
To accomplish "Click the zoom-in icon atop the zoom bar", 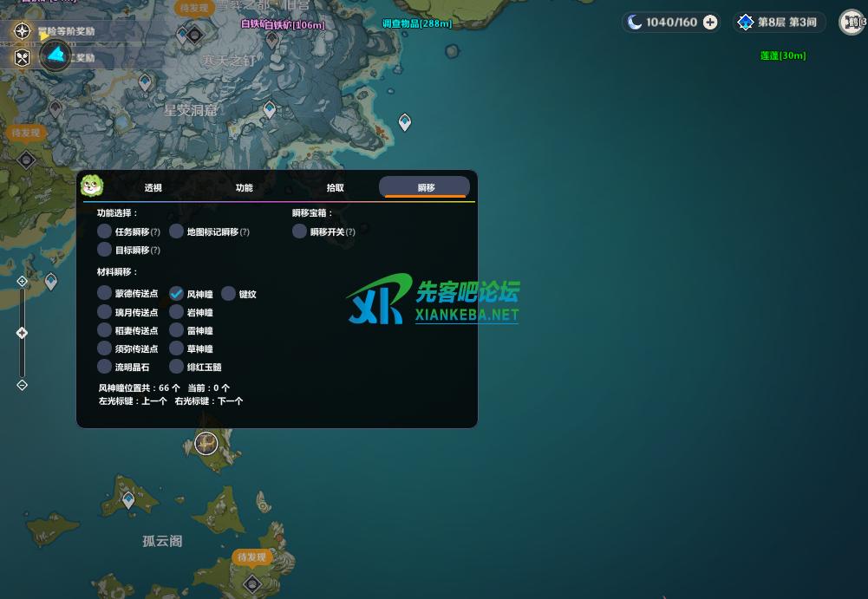I will coord(23,282).
